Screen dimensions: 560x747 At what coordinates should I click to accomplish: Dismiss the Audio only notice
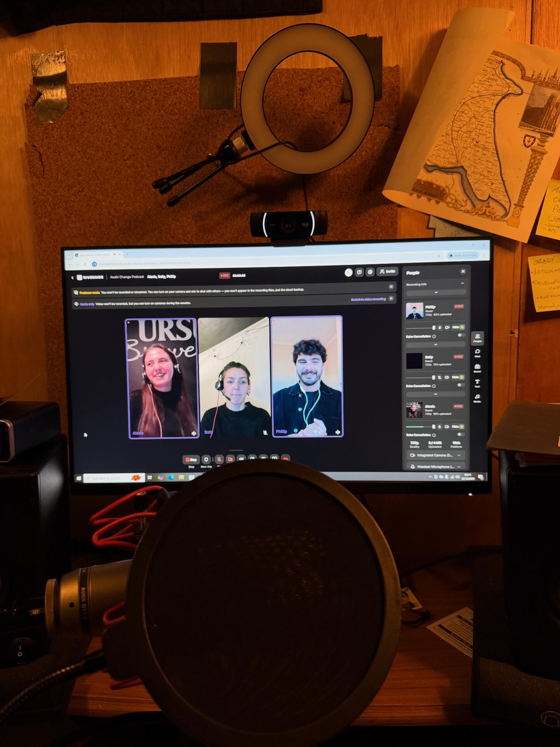click(x=391, y=298)
